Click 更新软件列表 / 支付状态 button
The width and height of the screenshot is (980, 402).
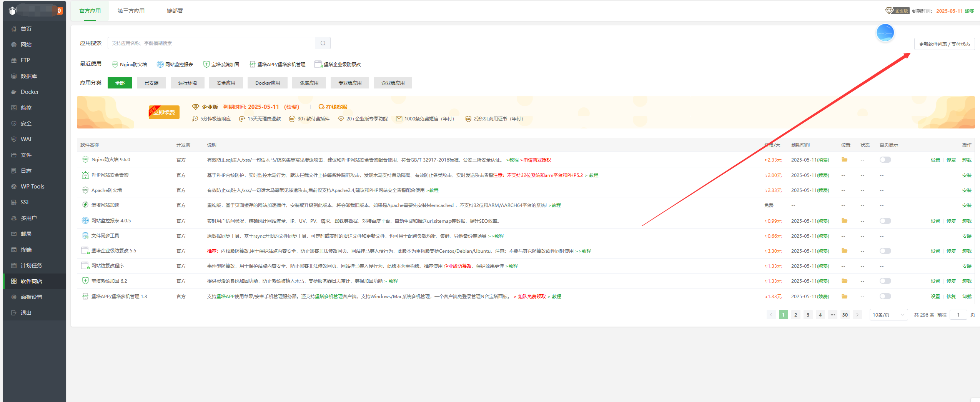[944, 44]
